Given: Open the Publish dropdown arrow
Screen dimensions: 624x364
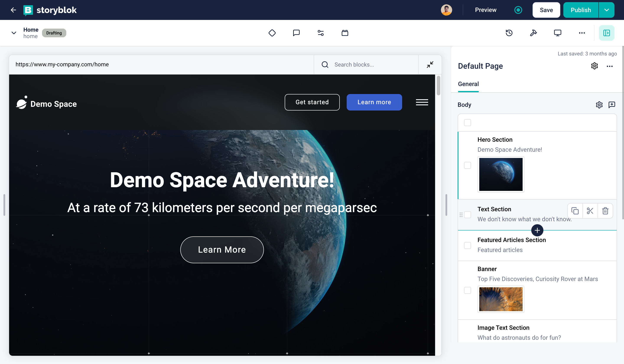Looking at the screenshot, I should point(606,10).
